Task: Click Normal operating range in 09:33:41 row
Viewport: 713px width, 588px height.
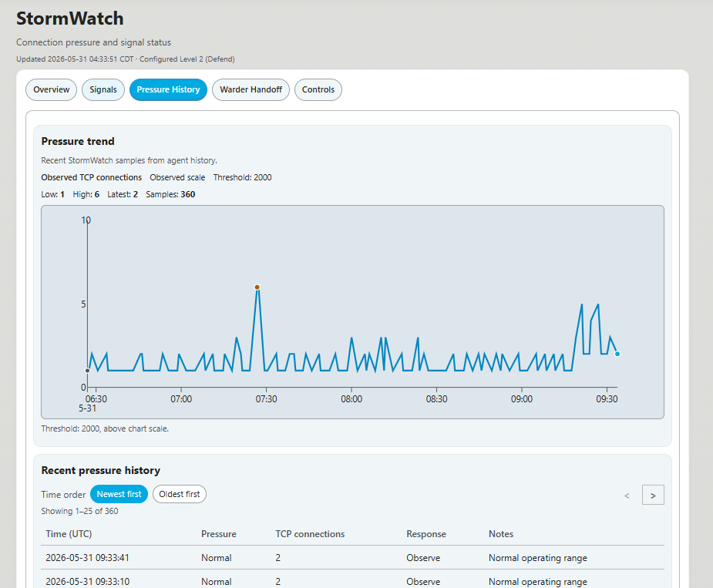Action: [x=538, y=557]
